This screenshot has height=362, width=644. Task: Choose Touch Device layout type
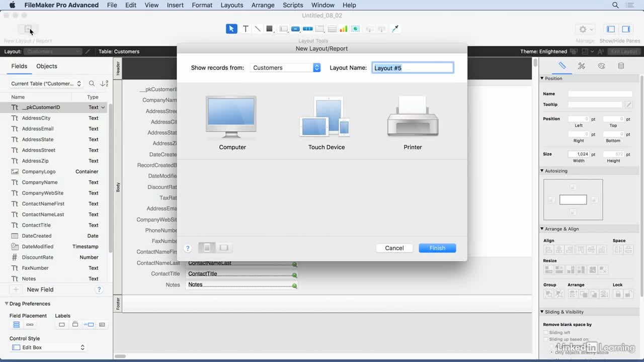pyautogui.click(x=326, y=123)
